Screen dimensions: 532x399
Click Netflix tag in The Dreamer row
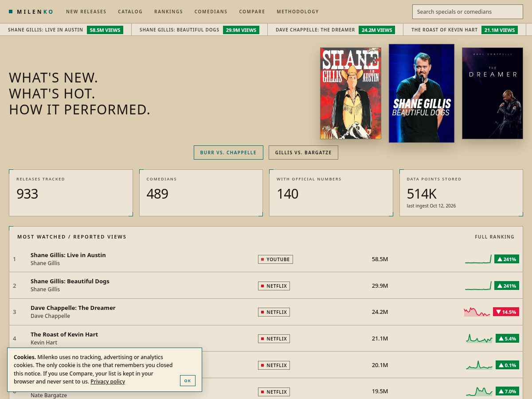pos(274,312)
